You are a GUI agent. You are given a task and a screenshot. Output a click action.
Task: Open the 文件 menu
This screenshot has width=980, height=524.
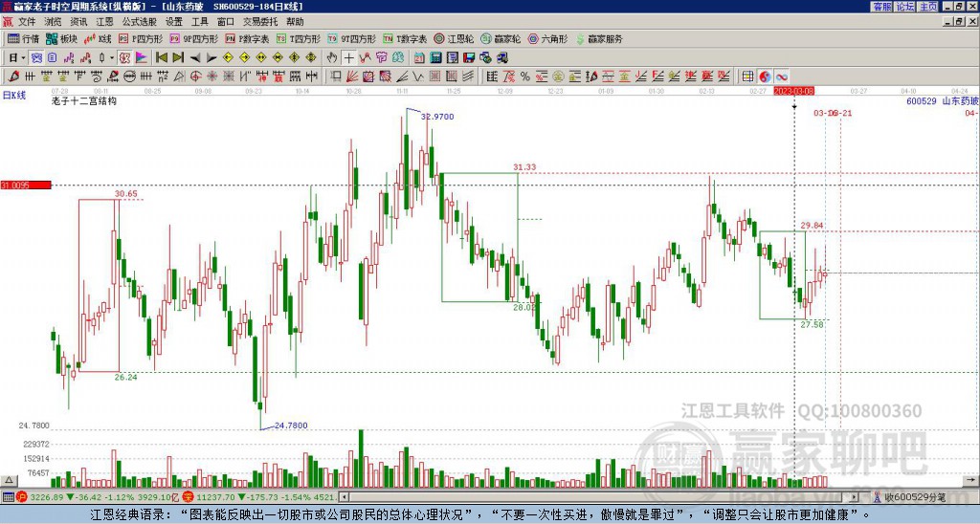point(26,22)
